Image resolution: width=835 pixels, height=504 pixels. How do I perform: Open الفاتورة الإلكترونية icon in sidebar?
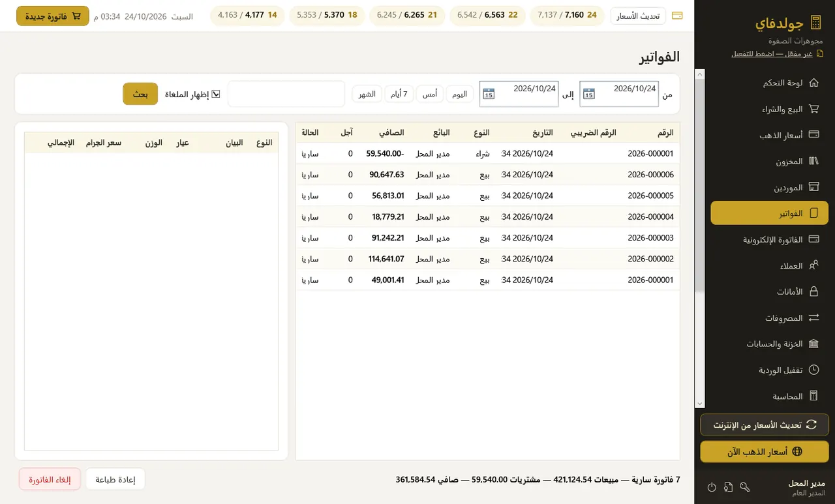[x=813, y=239]
